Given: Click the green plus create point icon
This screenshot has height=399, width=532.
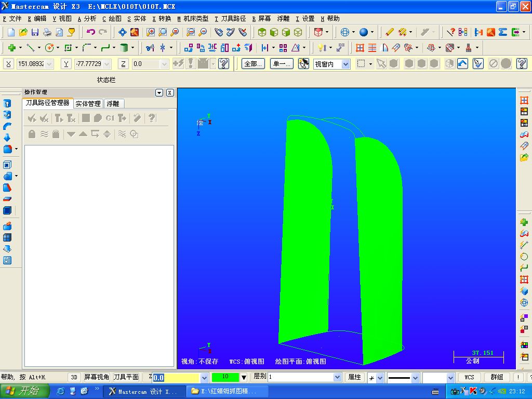Looking at the screenshot, I should point(12,48).
